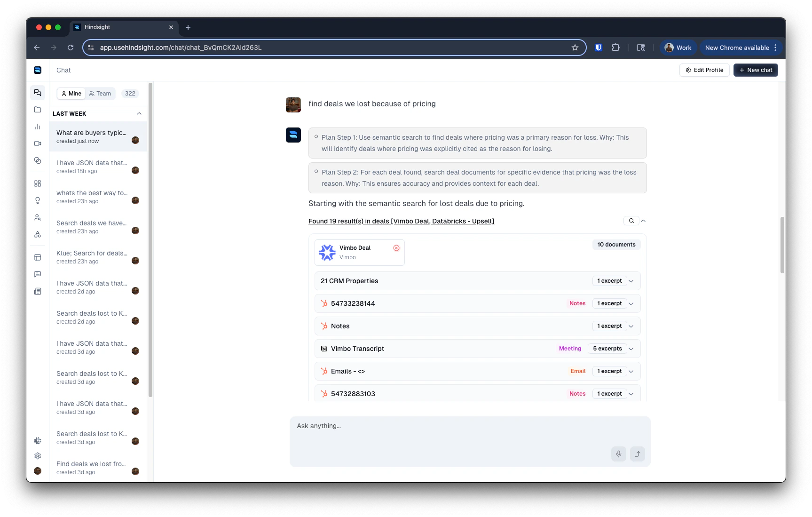Select the analytics bar-chart sidebar icon
Viewport: 812px width, 517px height.
38,127
